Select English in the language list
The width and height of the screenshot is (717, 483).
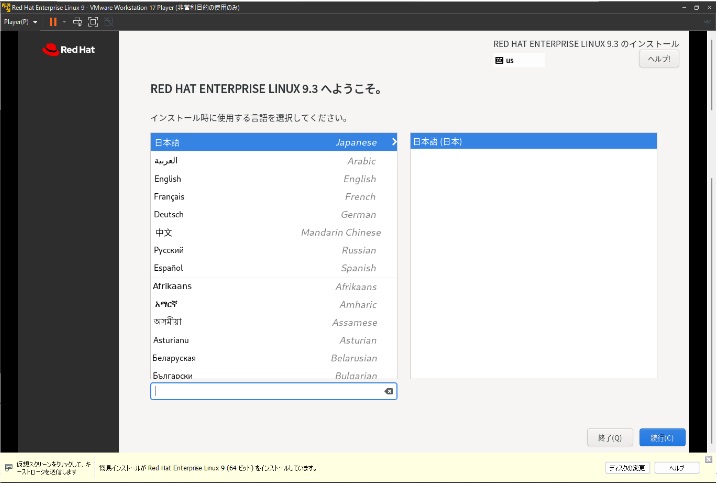(273, 179)
